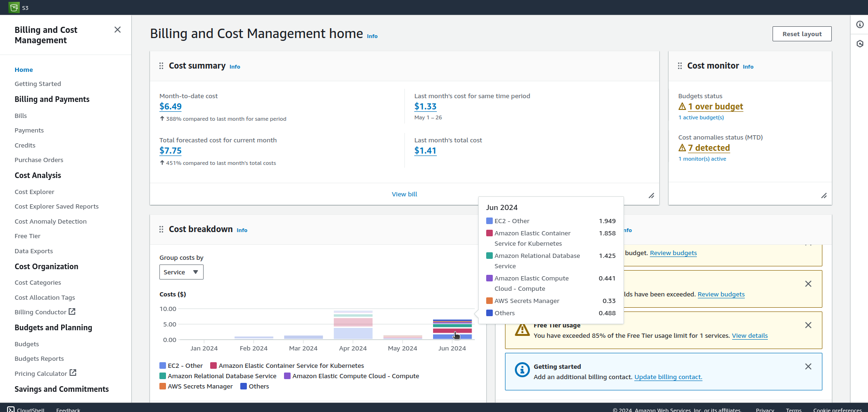Grab the Cost summary widget drag handle

(x=161, y=66)
